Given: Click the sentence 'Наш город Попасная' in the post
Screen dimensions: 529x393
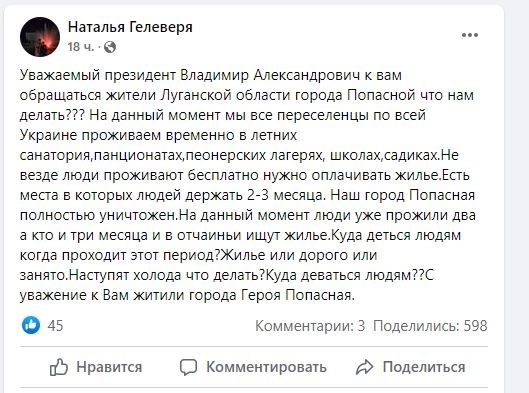Looking at the screenshot, I should [x=402, y=195].
